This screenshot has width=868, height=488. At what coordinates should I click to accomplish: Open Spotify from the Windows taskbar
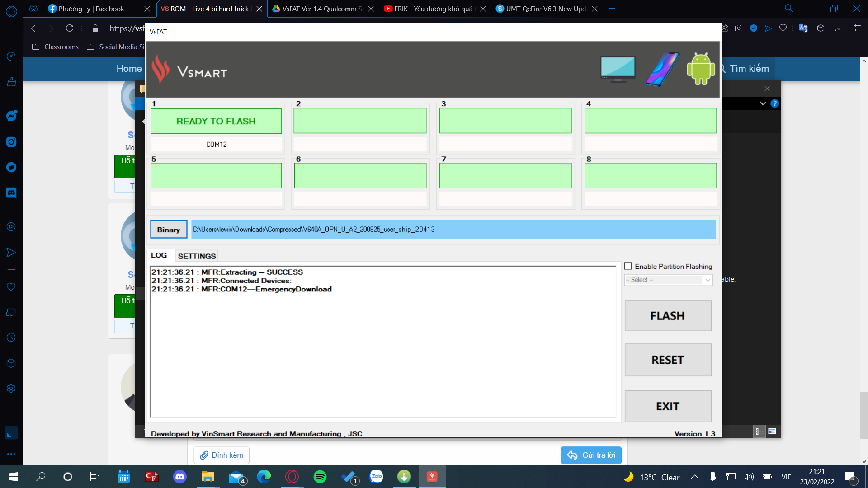pyautogui.click(x=320, y=477)
